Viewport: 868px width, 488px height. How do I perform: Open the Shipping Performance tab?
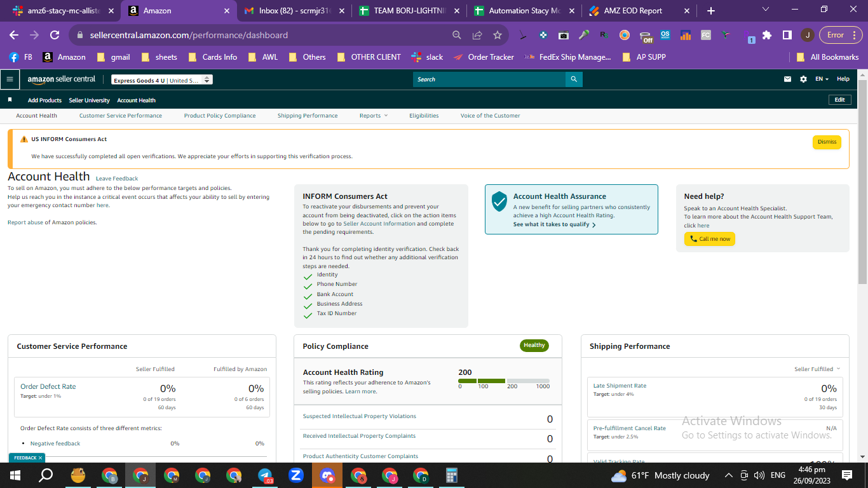point(308,116)
